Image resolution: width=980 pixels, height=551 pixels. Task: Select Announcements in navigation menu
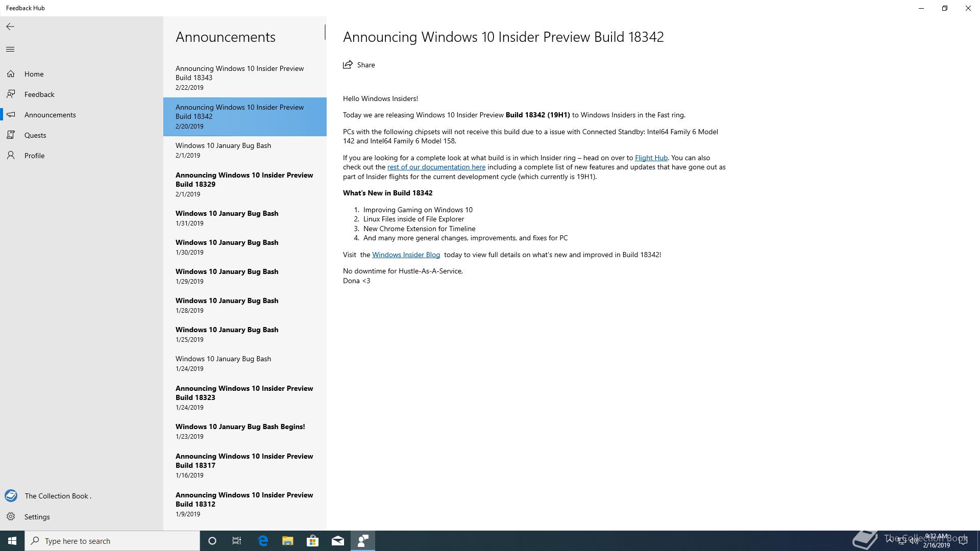pyautogui.click(x=82, y=115)
